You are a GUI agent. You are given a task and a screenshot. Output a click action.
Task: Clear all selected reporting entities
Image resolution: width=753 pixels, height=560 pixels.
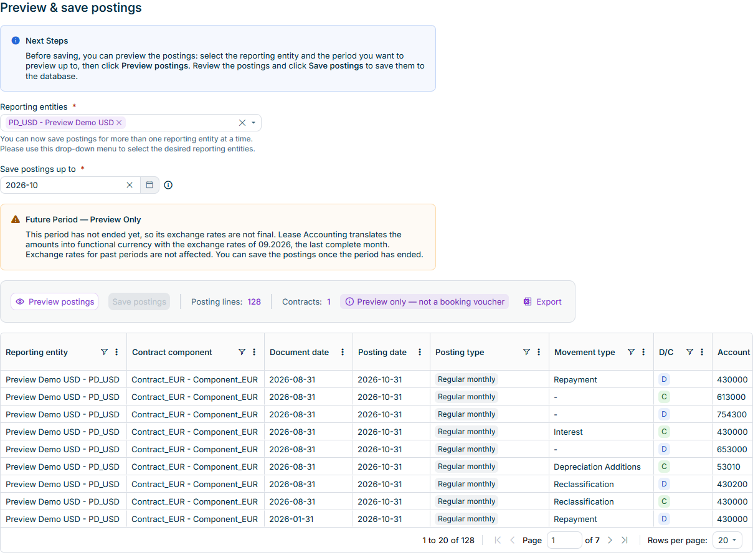(x=242, y=123)
